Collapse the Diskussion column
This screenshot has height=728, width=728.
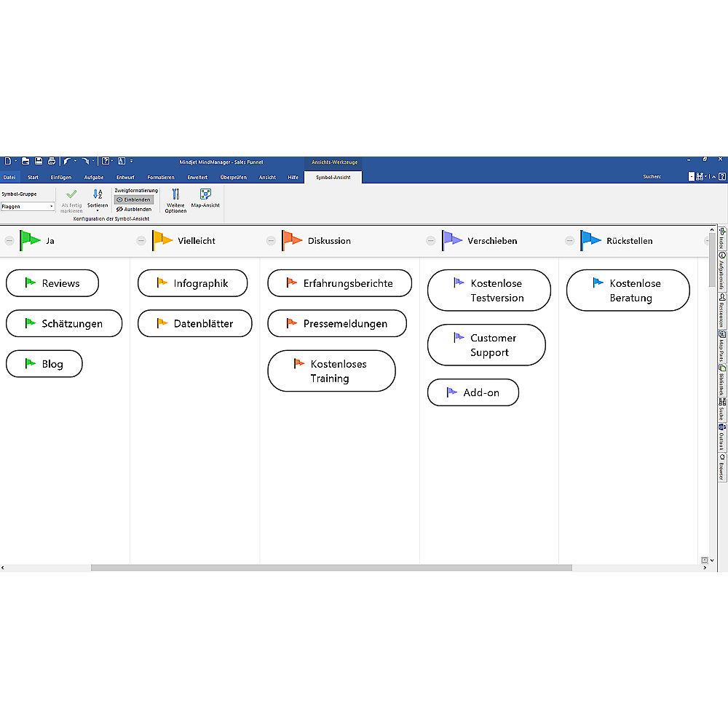[271, 241]
